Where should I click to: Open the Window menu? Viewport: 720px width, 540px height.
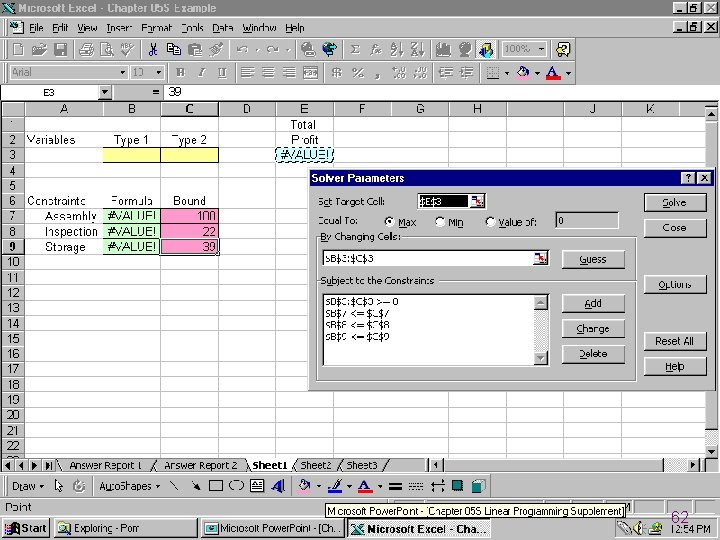259,28
